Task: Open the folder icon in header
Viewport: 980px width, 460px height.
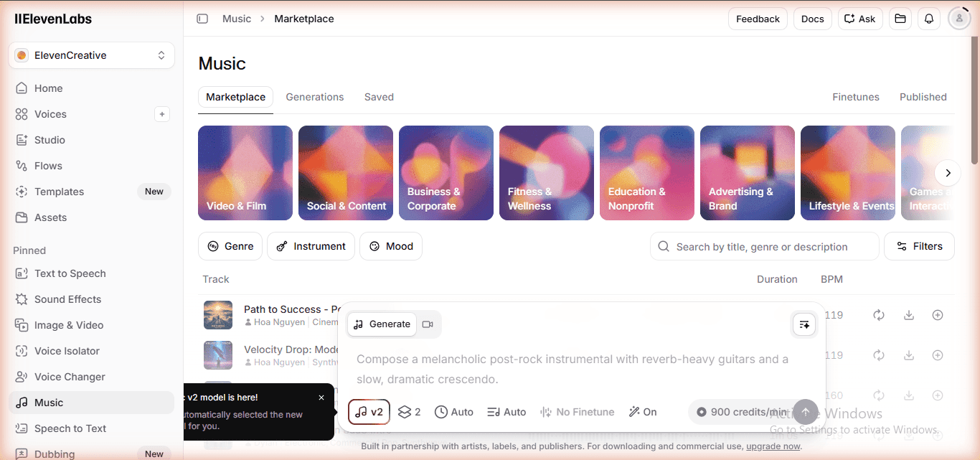Action: [x=900, y=19]
